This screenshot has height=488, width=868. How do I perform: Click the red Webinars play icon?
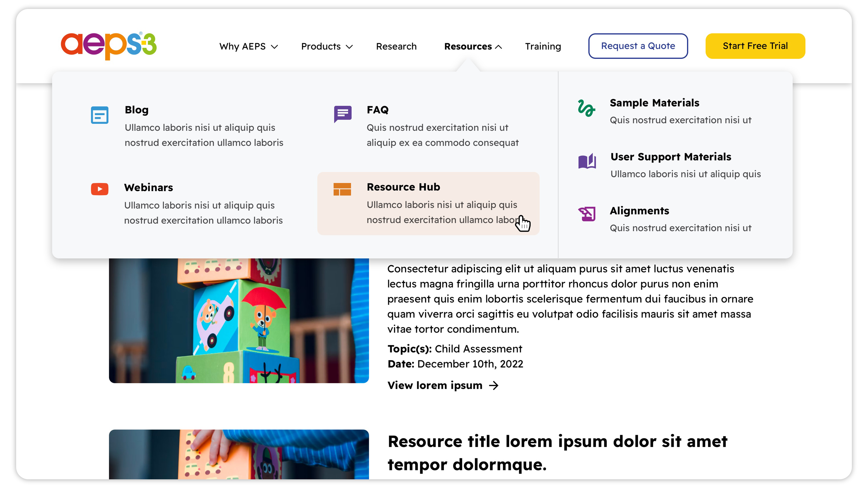tap(100, 189)
